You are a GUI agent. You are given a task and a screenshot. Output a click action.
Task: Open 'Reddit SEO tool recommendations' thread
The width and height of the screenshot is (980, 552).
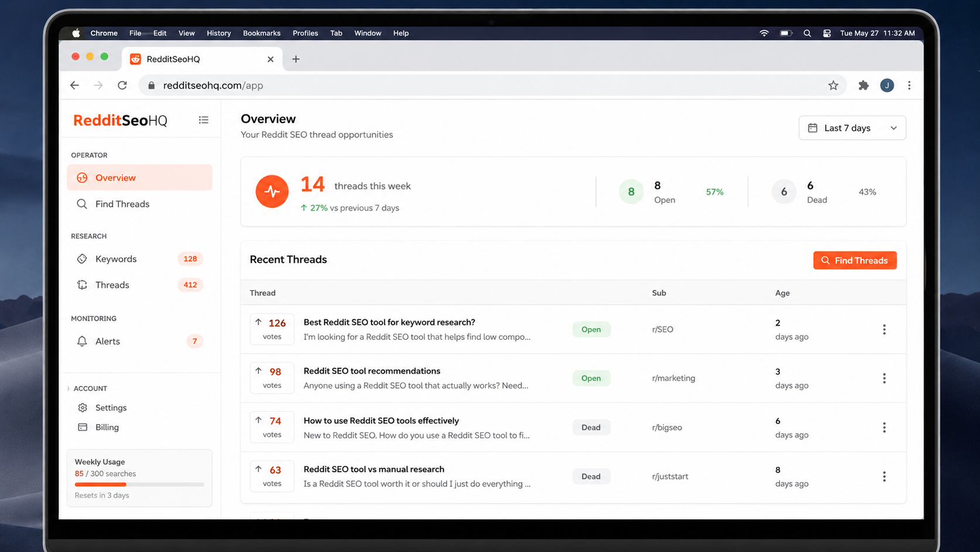(372, 371)
